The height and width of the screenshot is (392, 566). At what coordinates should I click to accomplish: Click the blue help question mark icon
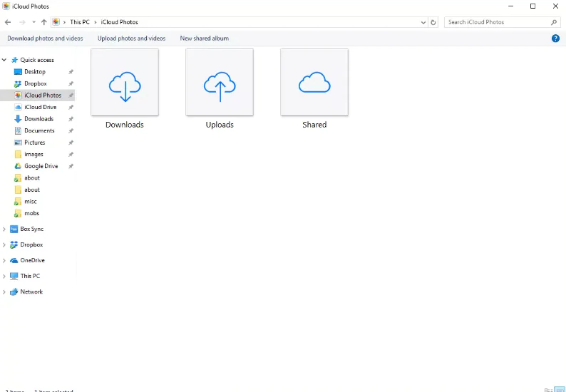click(x=555, y=38)
